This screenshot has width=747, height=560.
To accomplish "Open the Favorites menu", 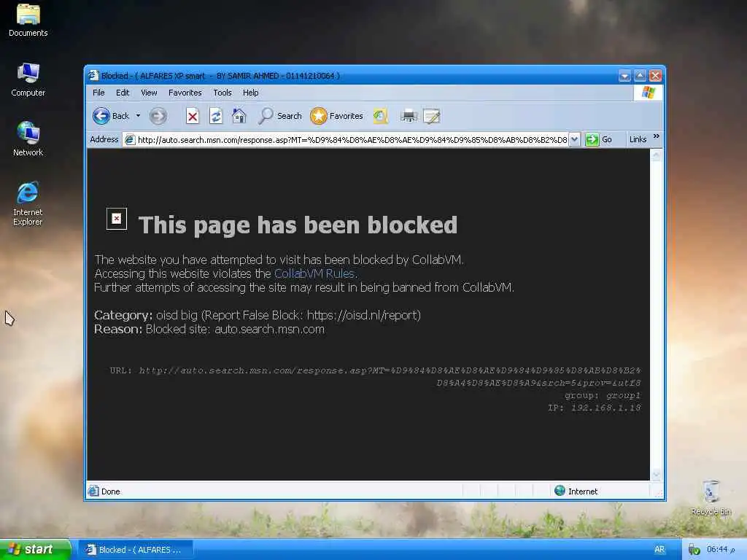I will coord(185,93).
